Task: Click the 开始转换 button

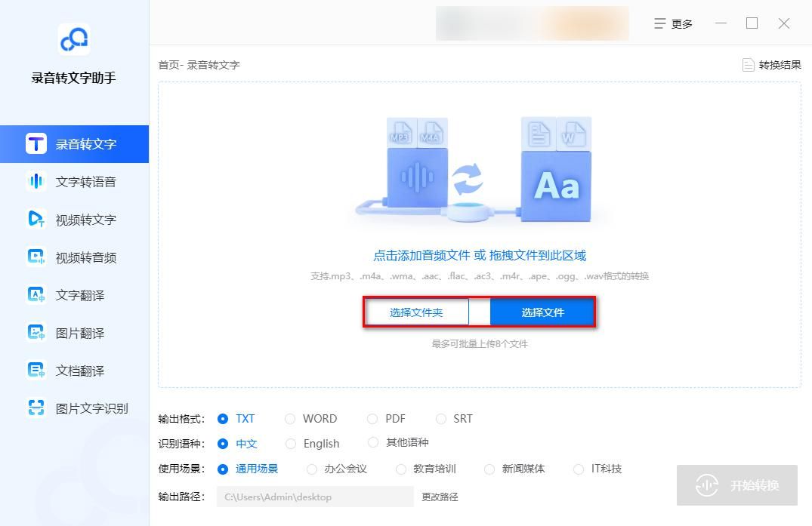Action: [x=737, y=485]
